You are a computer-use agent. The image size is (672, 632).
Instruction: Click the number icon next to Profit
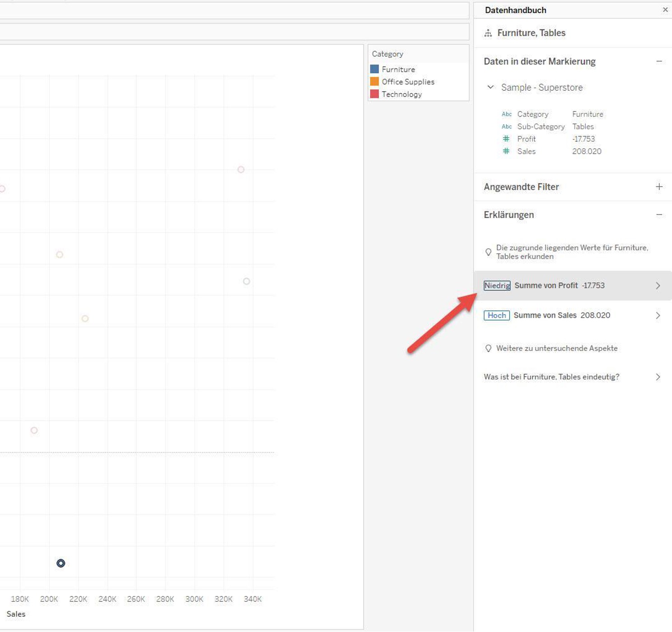click(x=506, y=139)
